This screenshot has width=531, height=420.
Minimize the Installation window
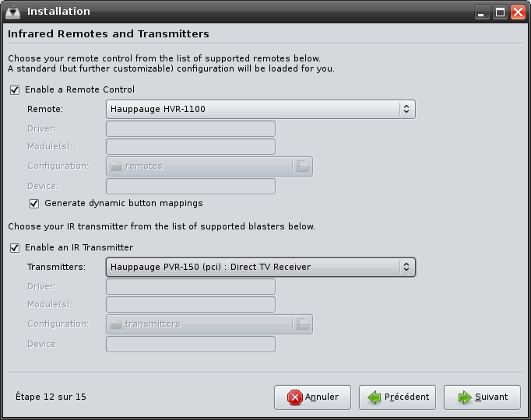(481, 12)
